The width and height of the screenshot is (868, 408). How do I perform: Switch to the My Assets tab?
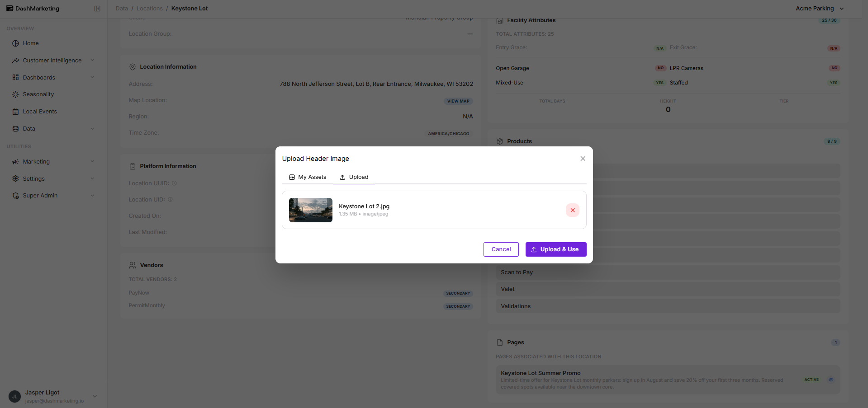click(x=308, y=177)
